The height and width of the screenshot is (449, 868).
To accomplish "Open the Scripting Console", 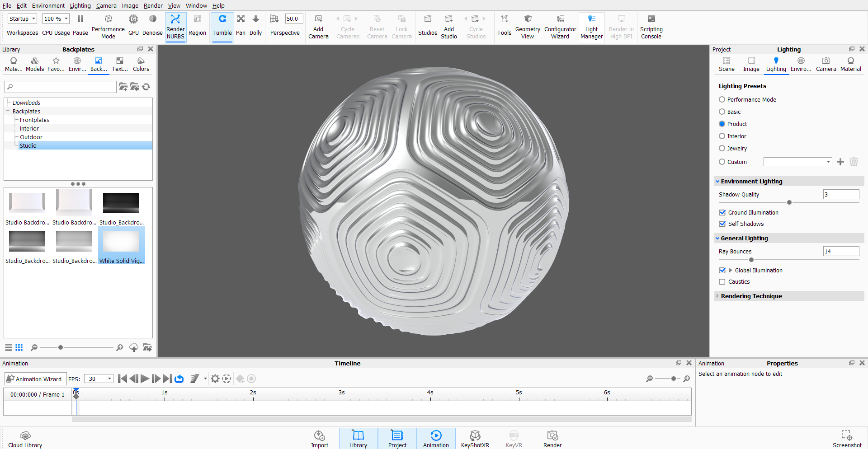I will tap(651, 27).
